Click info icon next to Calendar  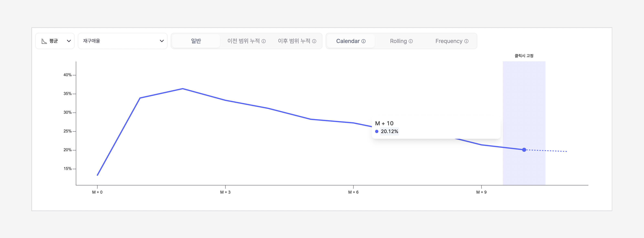[364, 41]
